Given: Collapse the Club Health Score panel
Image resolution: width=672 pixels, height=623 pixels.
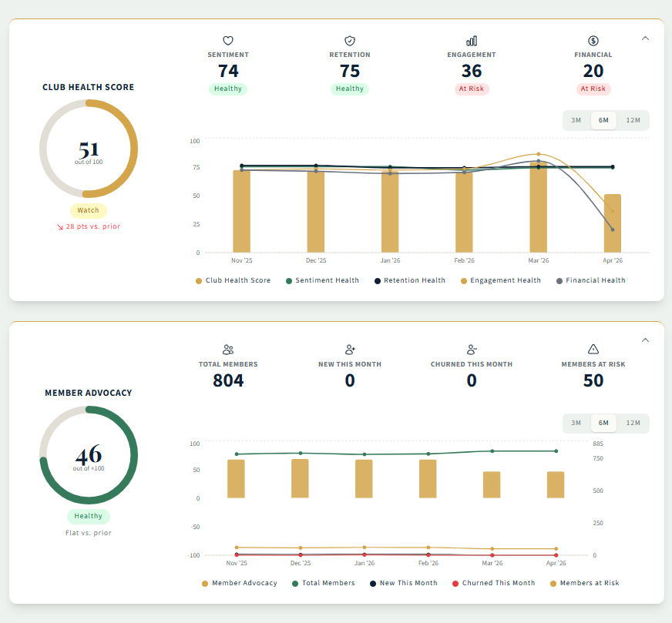Looking at the screenshot, I should [x=645, y=38].
